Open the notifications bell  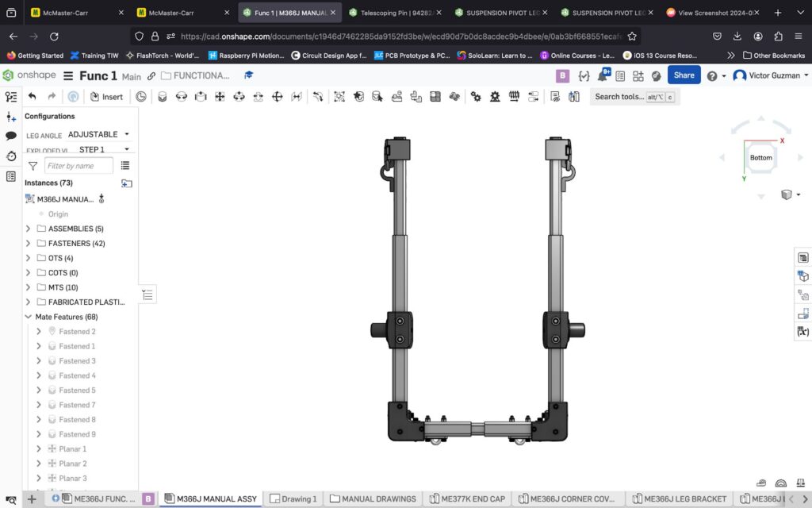coord(602,75)
